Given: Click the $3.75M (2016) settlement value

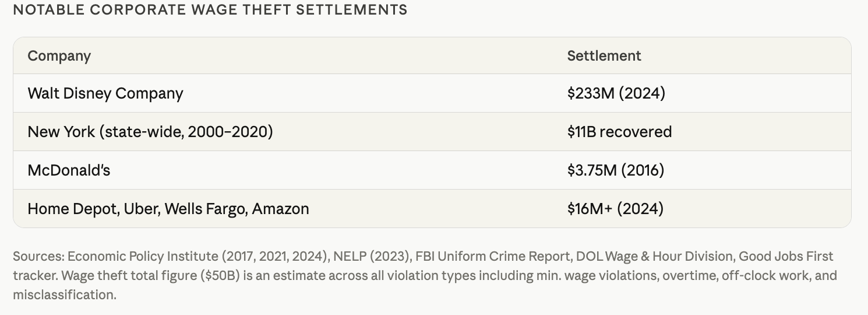Looking at the screenshot, I should [x=616, y=170].
